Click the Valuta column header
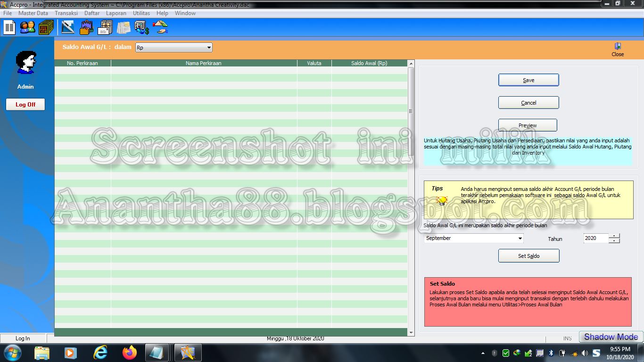Image resolution: width=644 pixels, height=362 pixels. pos(314,63)
